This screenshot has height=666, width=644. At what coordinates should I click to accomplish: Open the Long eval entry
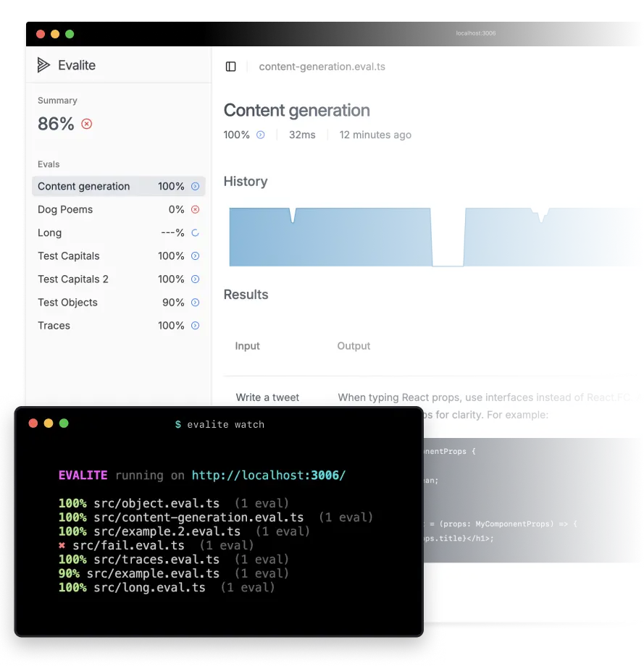coord(49,232)
